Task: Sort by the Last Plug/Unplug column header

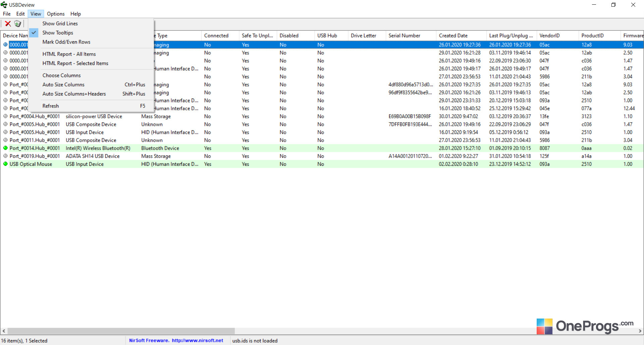Action: point(512,36)
